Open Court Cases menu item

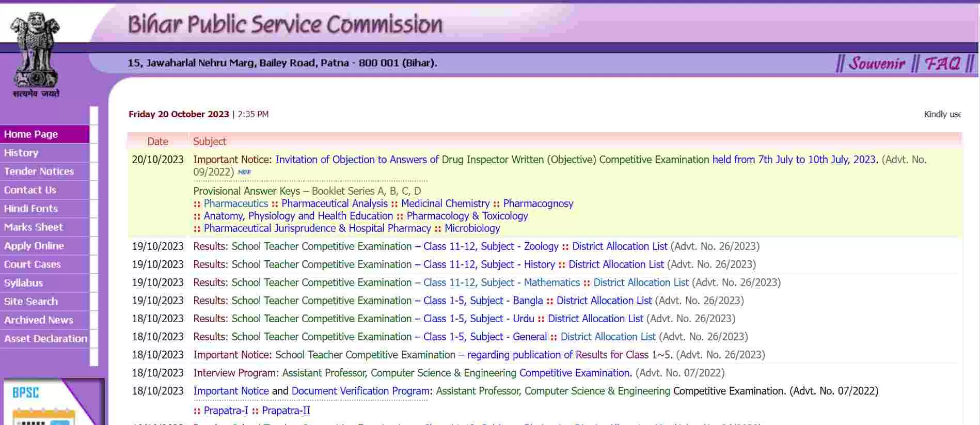click(44, 264)
